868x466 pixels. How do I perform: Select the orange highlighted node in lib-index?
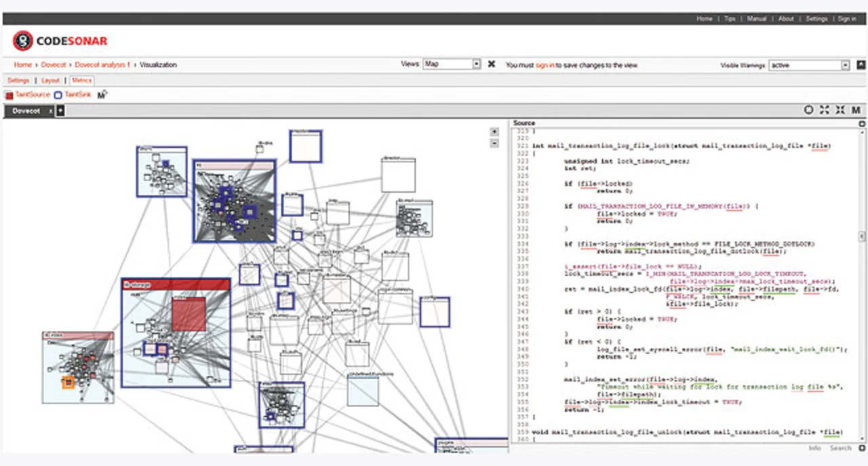[x=68, y=383]
